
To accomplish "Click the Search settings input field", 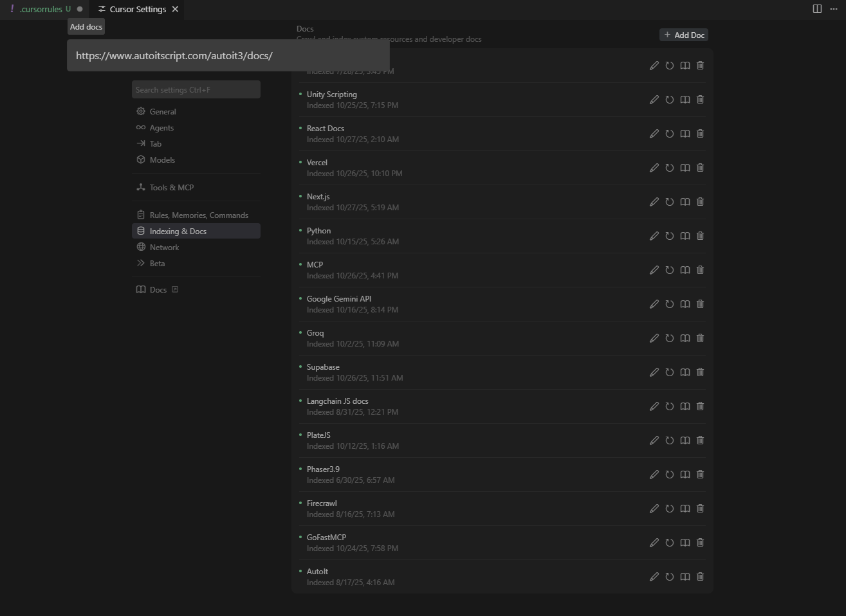I will coord(196,90).
